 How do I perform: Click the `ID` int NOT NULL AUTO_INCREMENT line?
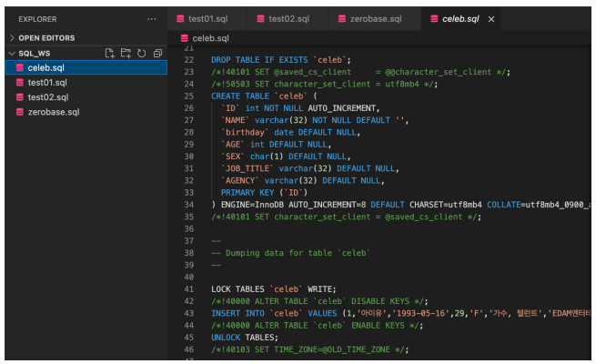300,108
